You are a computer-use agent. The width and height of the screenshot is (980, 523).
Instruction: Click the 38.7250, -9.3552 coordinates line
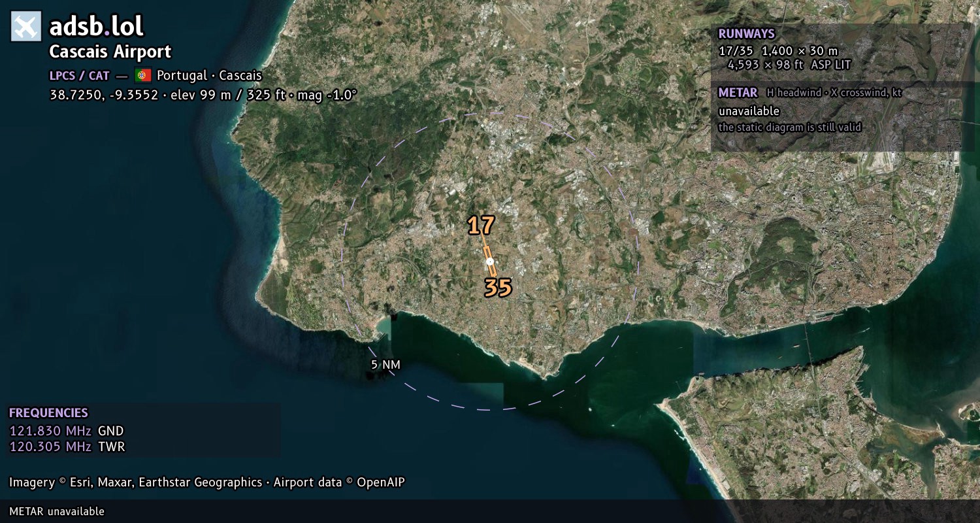tap(203, 95)
